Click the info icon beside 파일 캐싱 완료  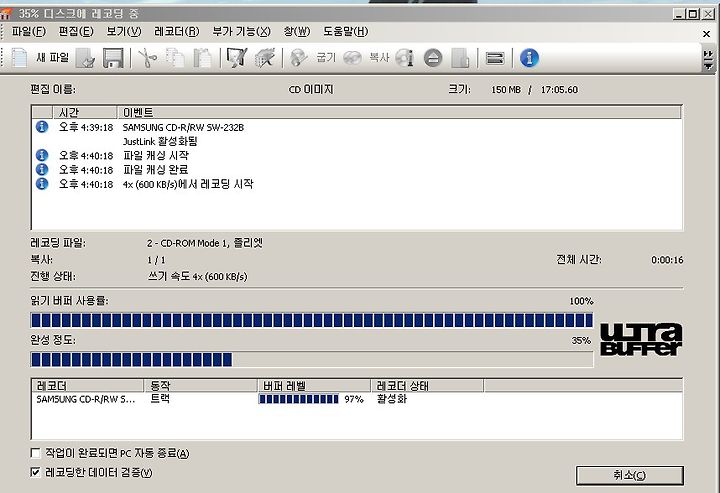click(x=42, y=169)
